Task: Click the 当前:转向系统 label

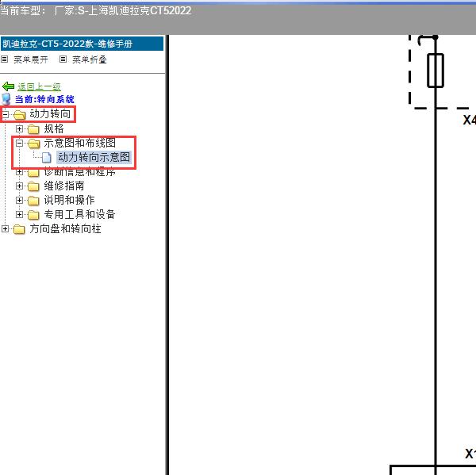Action: (x=44, y=99)
